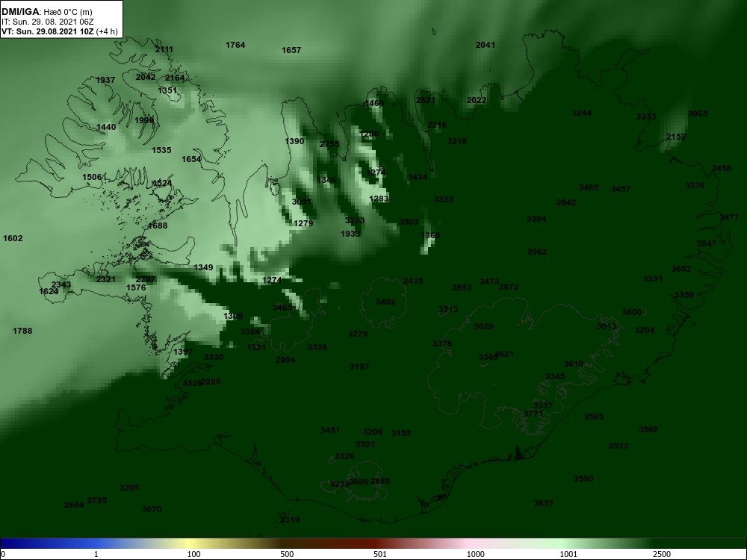Image resolution: width=747 pixels, height=560 pixels.
Task: Click the map value 3251
Action: (653, 279)
